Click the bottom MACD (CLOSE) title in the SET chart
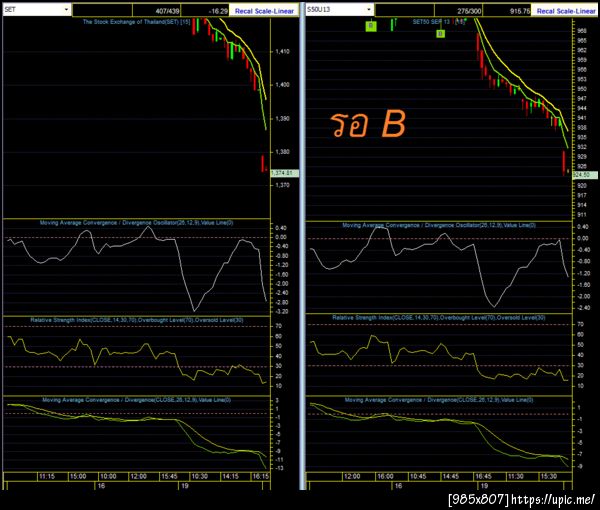The height and width of the screenshot is (510, 600). tap(136, 400)
